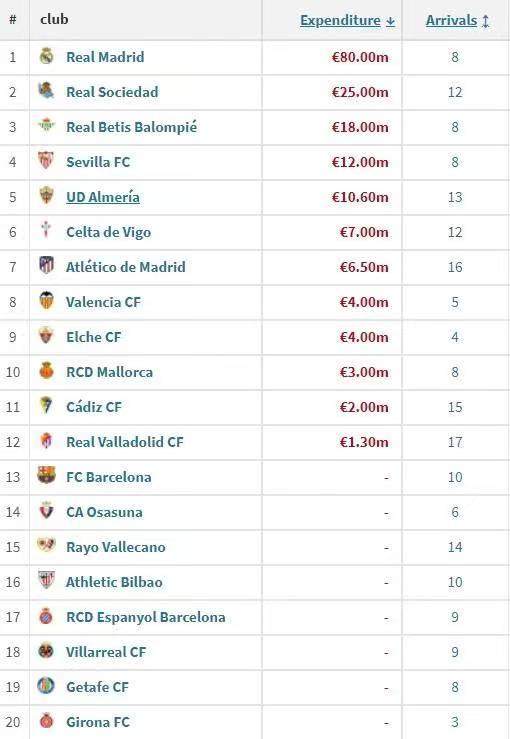Click the Villarreal CF crest icon
Image resolution: width=510 pixels, height=739 pixels.
tap(46, 651)
